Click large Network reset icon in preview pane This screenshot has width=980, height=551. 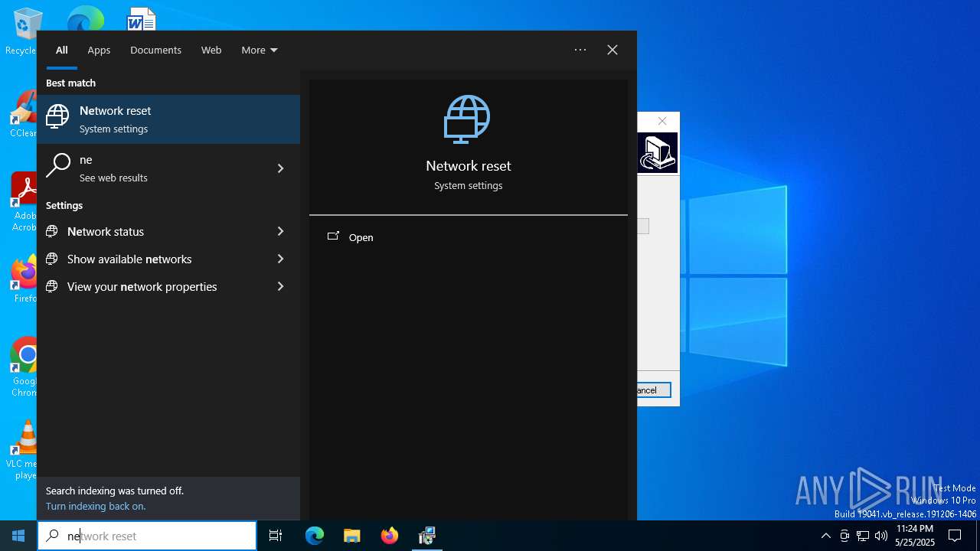click(467, 119)
